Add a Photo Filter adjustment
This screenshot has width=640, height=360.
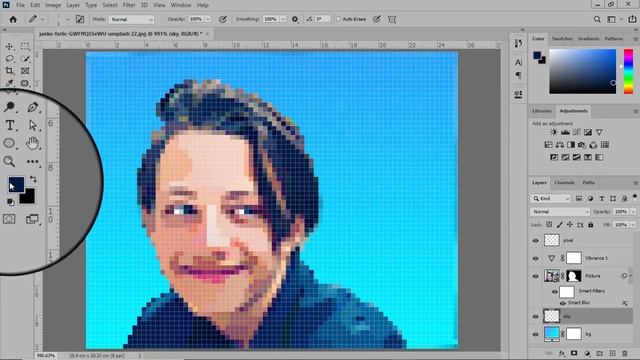coord(582,144)
